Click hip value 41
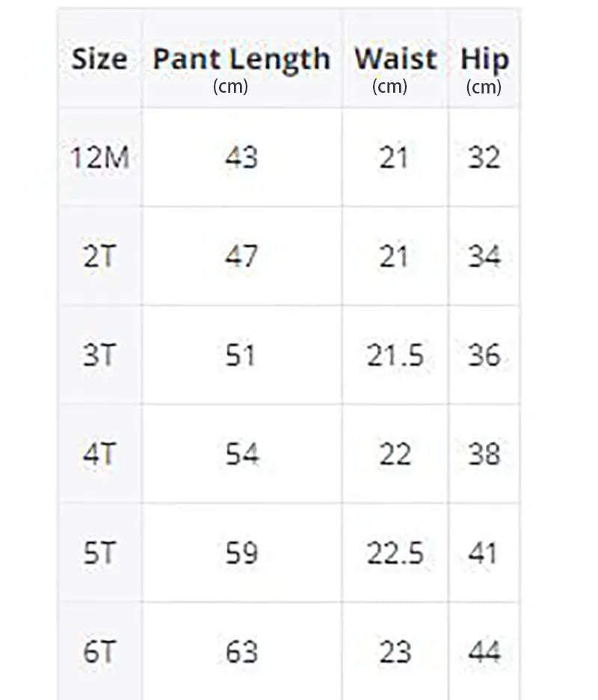Viewport: 598px width, 700px height. (x=484, y=553)
